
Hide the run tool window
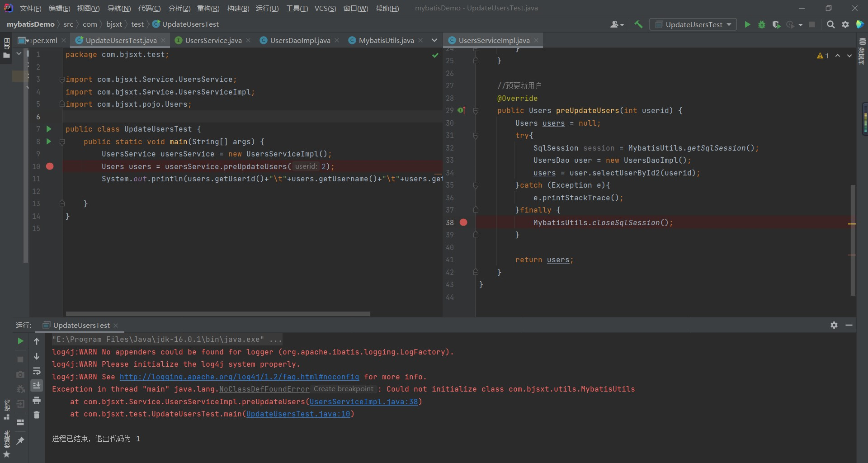[849, 325]
